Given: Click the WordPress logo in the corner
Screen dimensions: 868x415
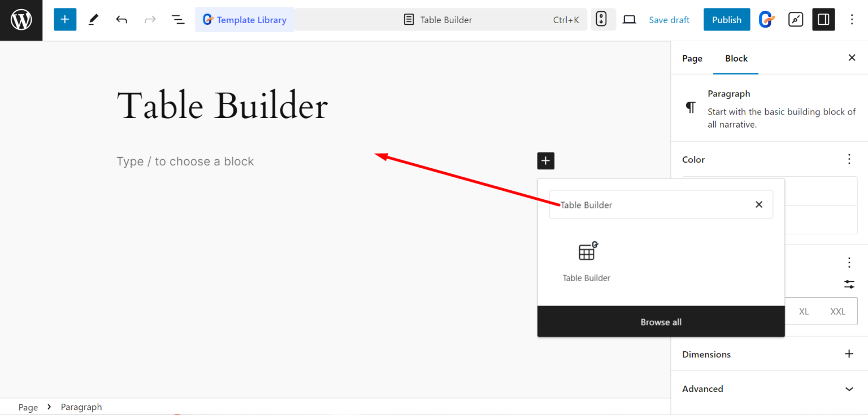Looking at the screenshot, I should tap(21, 19).
